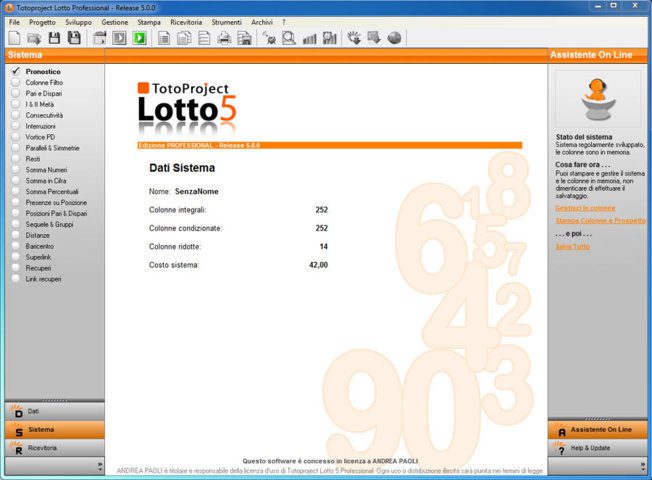Select the Assistente On Line panel button
Viewport: 652px width, 480px height.
pos(598,430)
